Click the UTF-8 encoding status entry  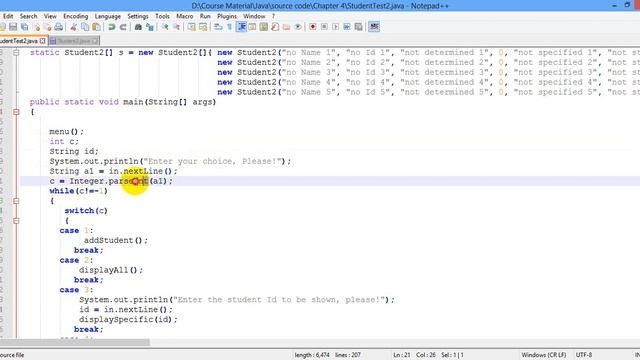point(584,355)
